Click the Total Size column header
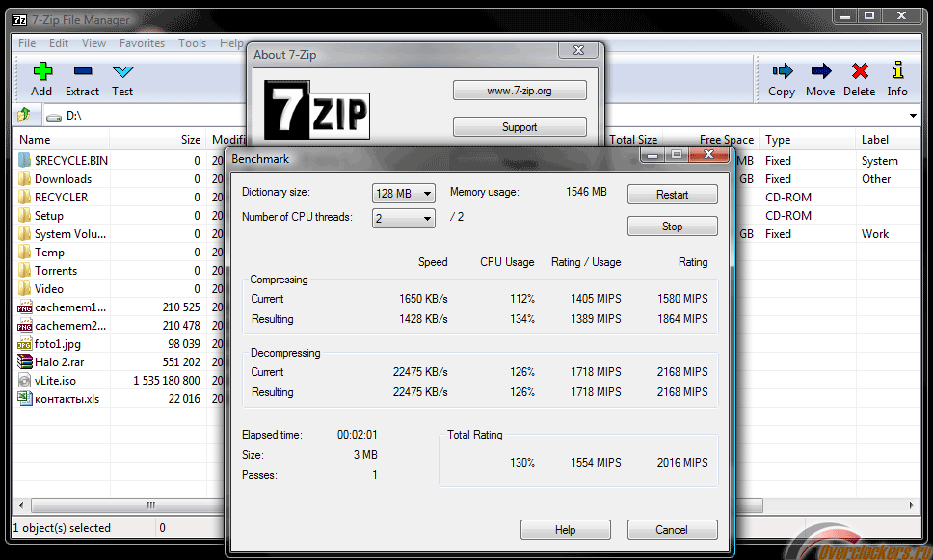Screen dimensions: 933x560 pyautogui.click(x=633, y=139)
